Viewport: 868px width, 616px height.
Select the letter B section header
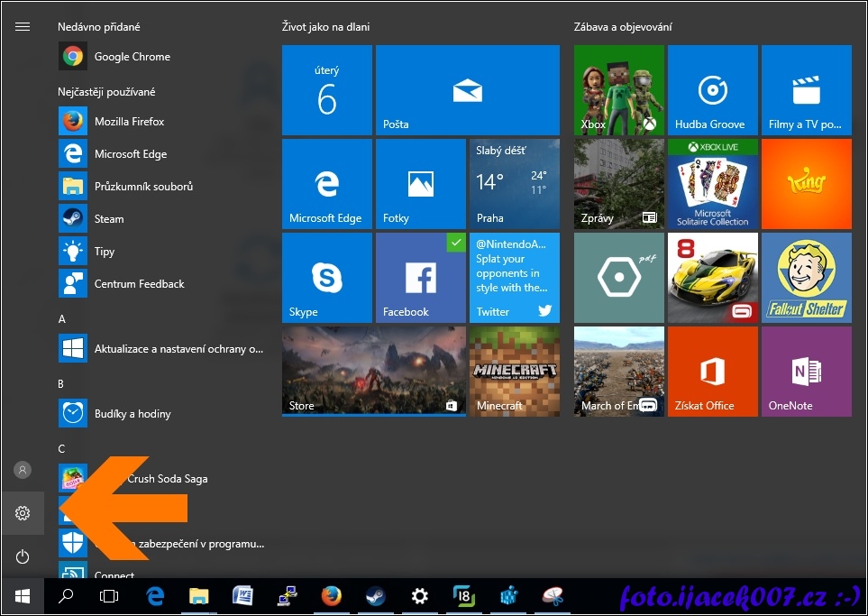(x=62, y=384)
